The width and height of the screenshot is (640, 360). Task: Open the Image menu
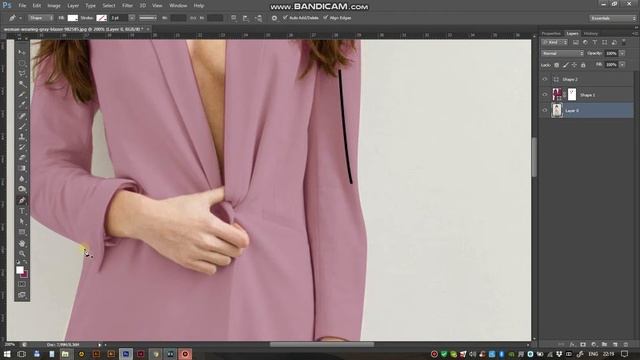point(54,6)
